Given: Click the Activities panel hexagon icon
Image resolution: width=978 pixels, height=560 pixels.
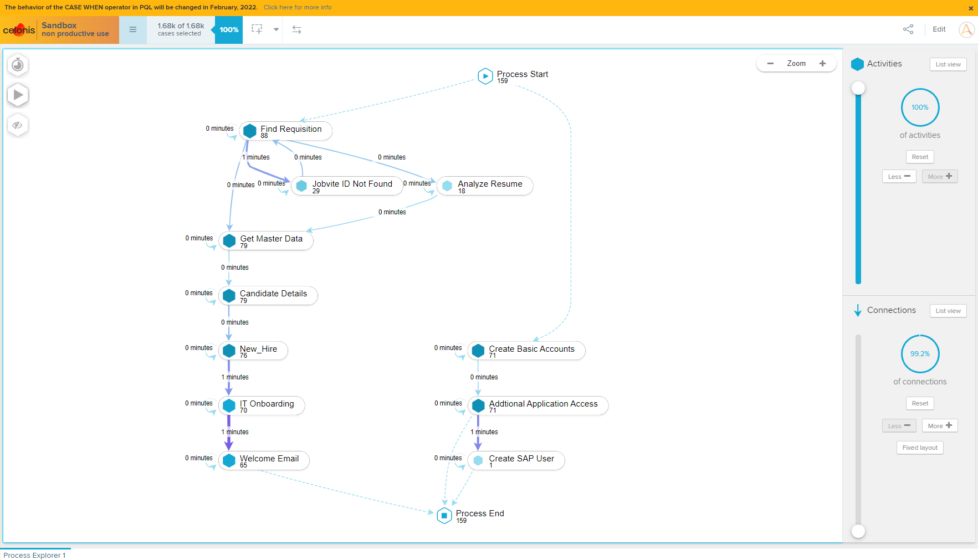Looking at the screenshot, I should [857, 64].
